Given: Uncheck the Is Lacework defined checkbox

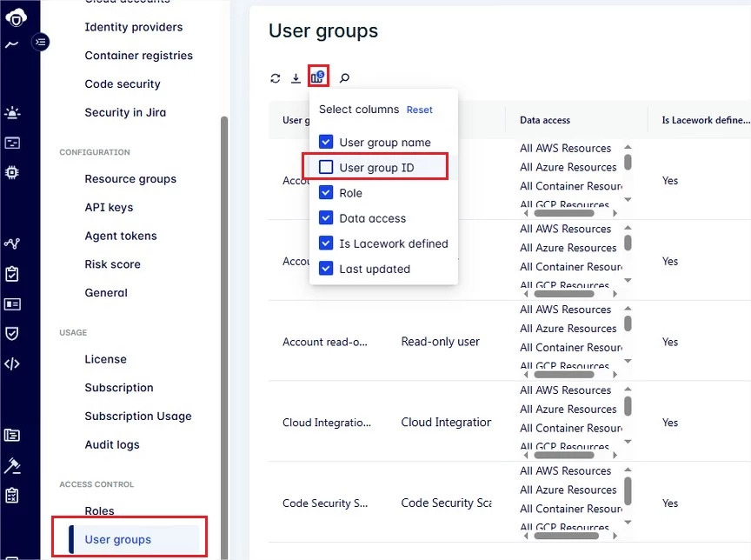Looking at the screenshot, I should [x=326, y=243].
